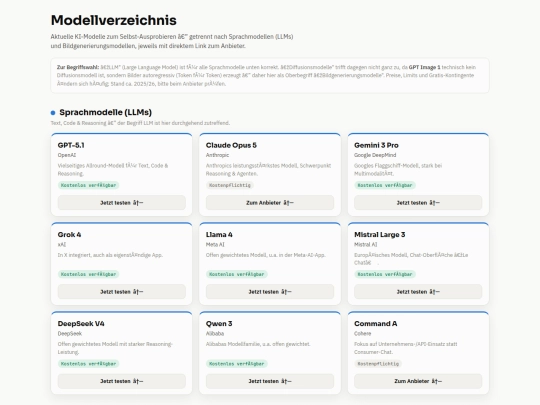Click the 'Kostenpflichtig' badge on Command A
540x405 pixels.
(378, 364)
